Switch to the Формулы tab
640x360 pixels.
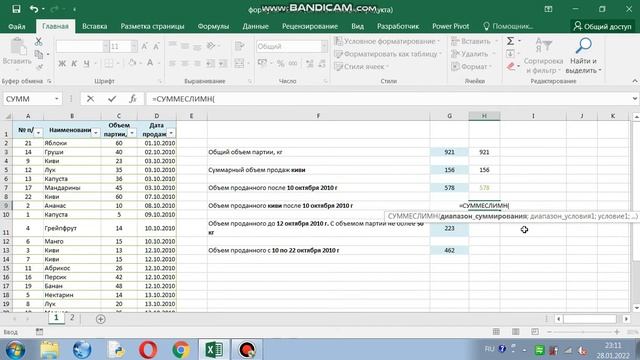pos(213,26)
